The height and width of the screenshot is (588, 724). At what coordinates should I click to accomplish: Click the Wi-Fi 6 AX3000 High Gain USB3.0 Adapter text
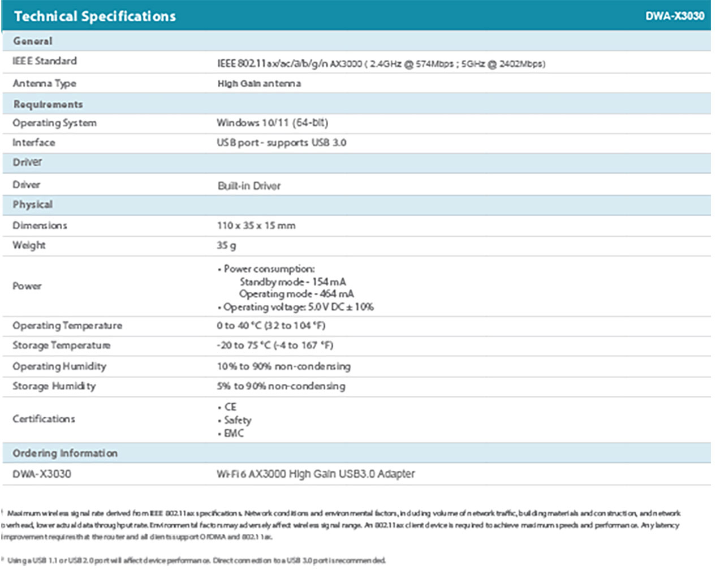(x=316, y=474)
